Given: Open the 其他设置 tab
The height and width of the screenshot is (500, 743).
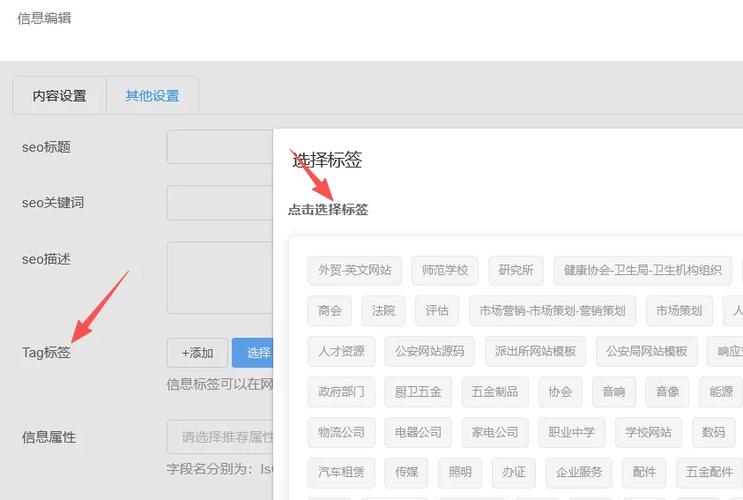Looking at the screenshot, I should pyautogui.click(x=152, y=96).
